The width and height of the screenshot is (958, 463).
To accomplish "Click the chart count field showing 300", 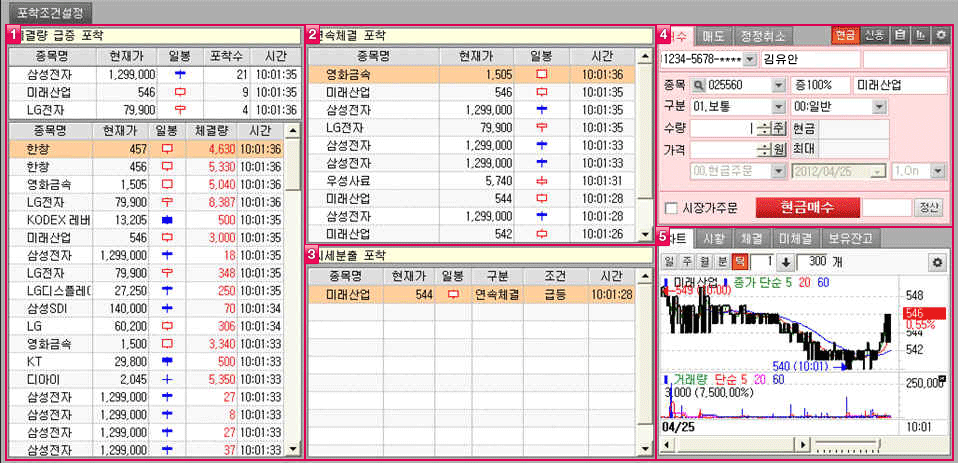I will 813,262.
